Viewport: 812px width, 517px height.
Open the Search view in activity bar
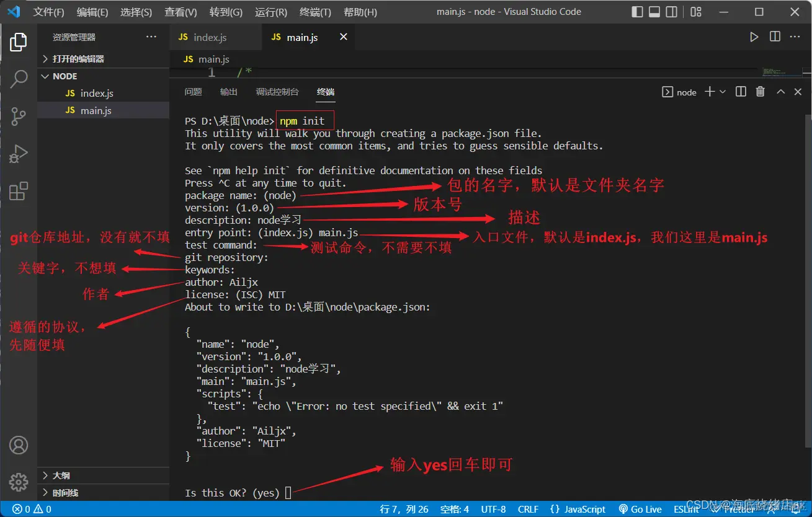click(19, 79)
